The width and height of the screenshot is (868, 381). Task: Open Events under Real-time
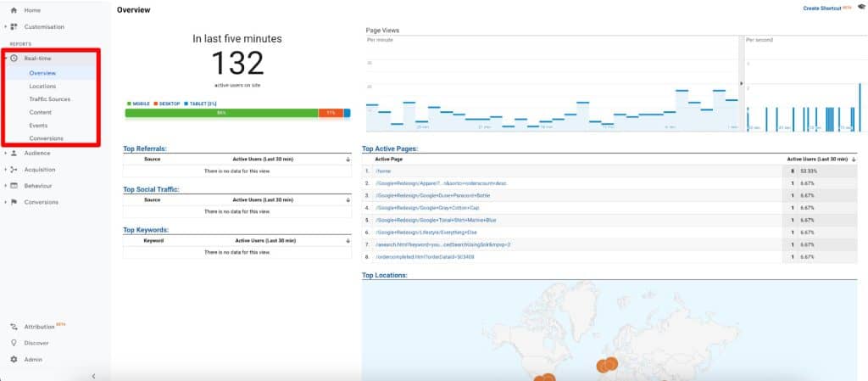click(x=38, y=126)
